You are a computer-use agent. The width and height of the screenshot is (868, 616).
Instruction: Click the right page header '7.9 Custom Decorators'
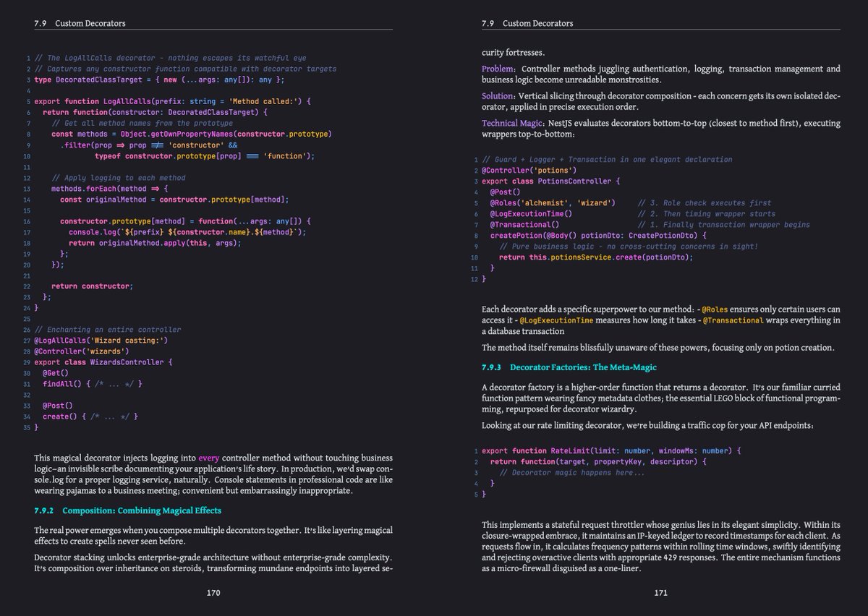(527, 23)
